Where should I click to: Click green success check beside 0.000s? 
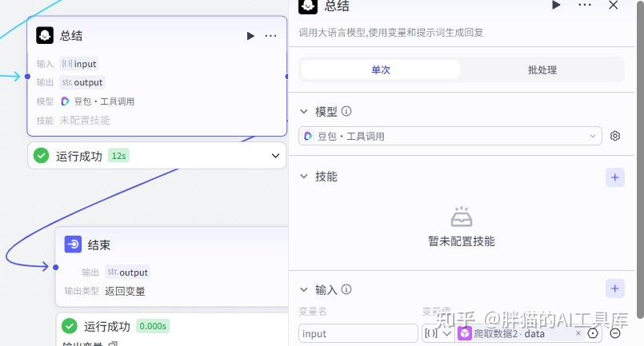70,326
